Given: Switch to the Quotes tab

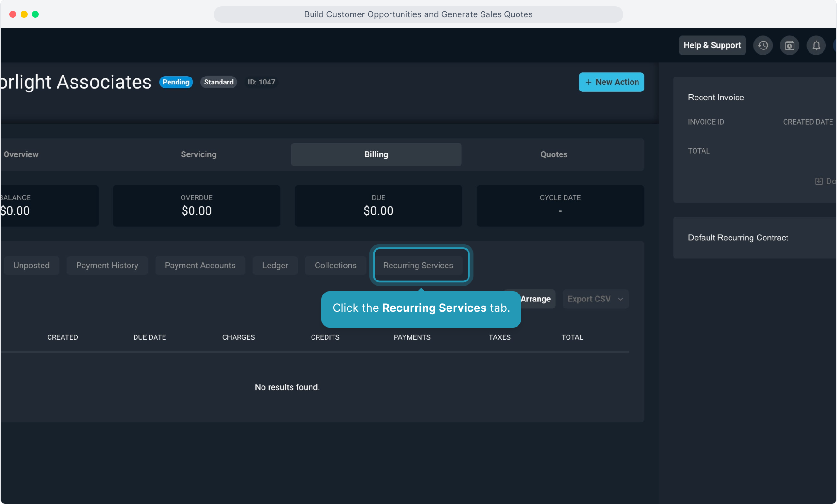Looking at the screenshot, I should click(553, 154).
